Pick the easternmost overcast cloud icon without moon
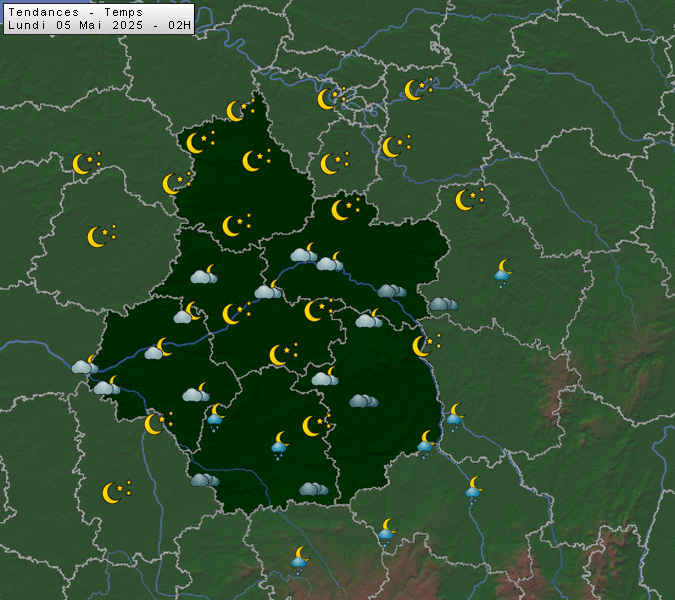This screenshot has width=675, height=600. [x=444, y=304]
